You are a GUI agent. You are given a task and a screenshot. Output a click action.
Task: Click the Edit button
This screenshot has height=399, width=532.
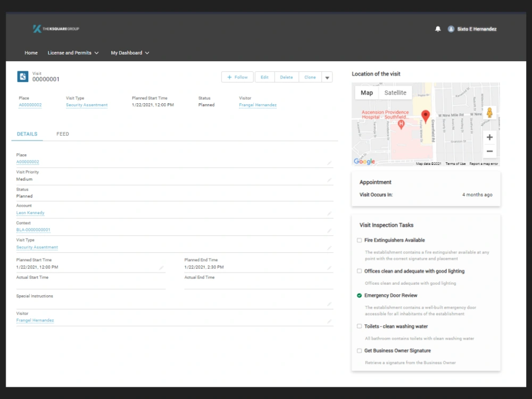(264, 77)
